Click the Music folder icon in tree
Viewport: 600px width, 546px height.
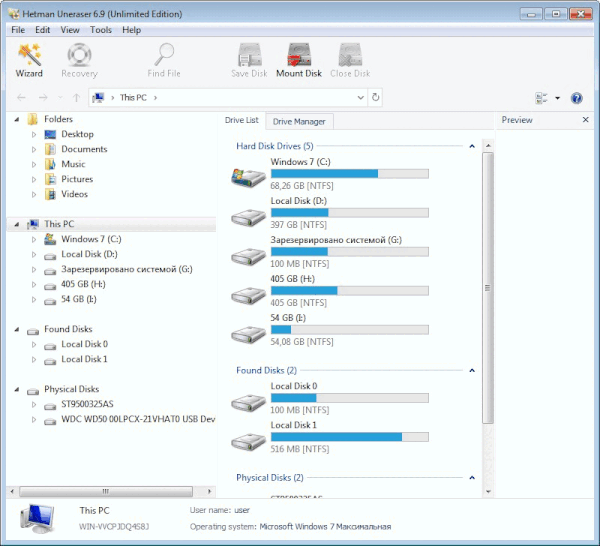tap(50, 164)
